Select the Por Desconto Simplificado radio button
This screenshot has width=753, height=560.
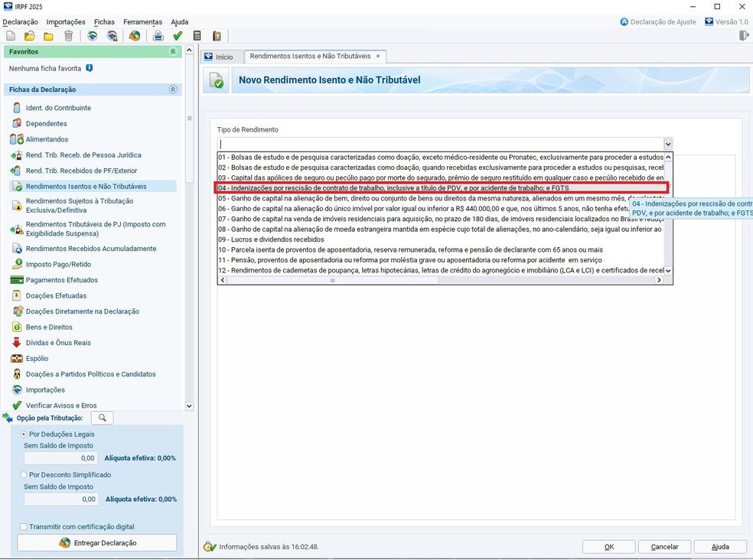[24, 474]
